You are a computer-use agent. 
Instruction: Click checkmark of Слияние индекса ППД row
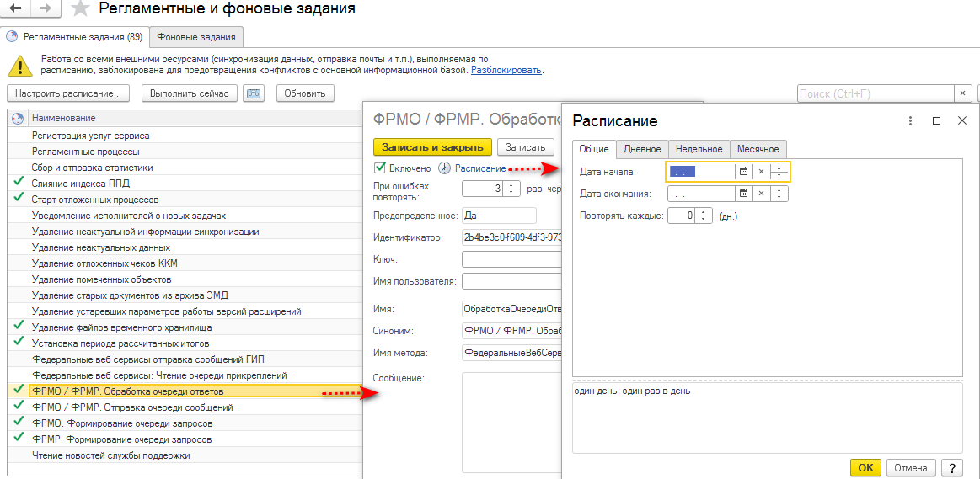pos(19,183)
